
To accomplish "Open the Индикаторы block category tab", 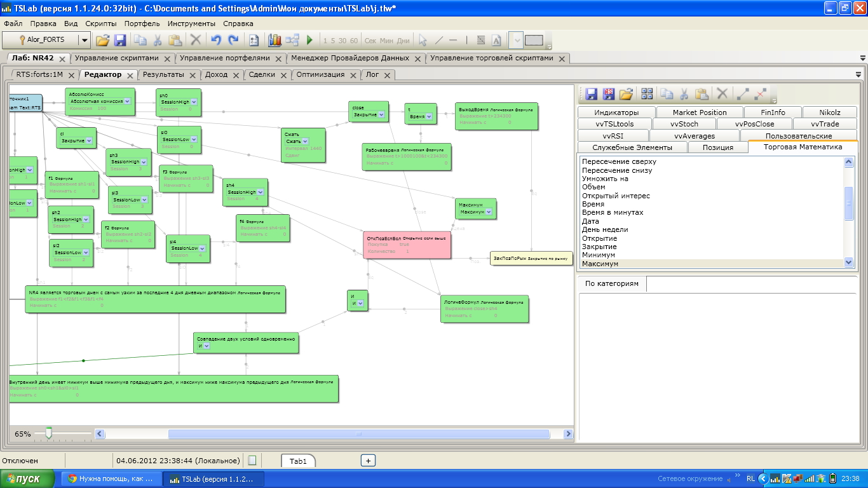I will pos(616,112).
